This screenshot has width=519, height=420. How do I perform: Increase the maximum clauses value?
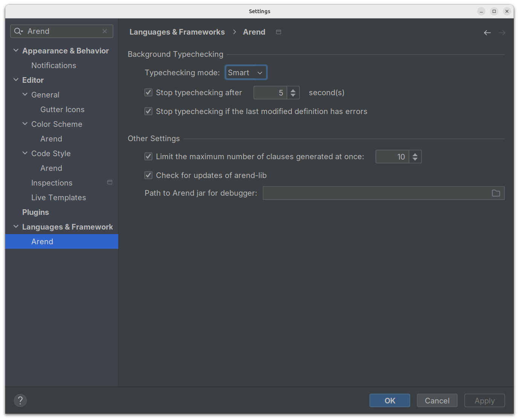tap(415, 154)
